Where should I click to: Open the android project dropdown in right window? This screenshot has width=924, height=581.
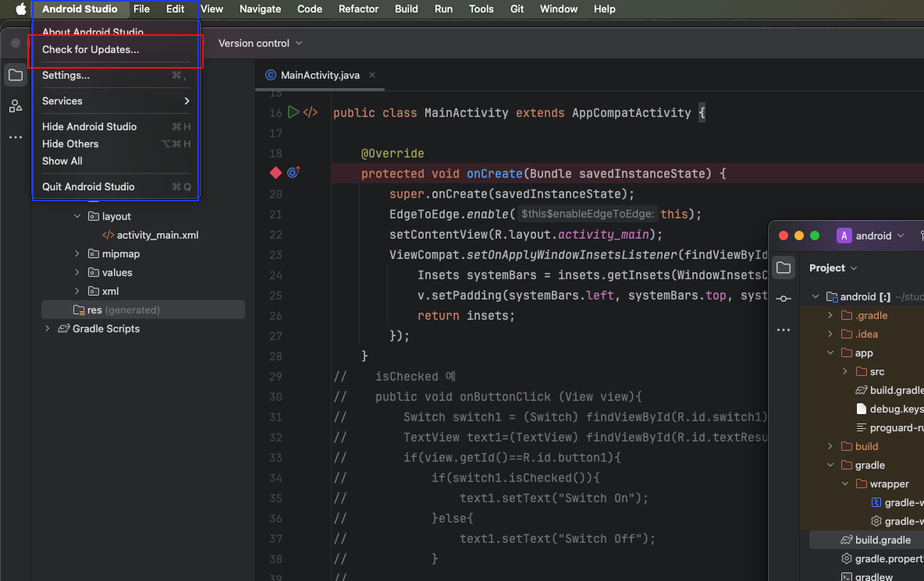pos(880,236)
